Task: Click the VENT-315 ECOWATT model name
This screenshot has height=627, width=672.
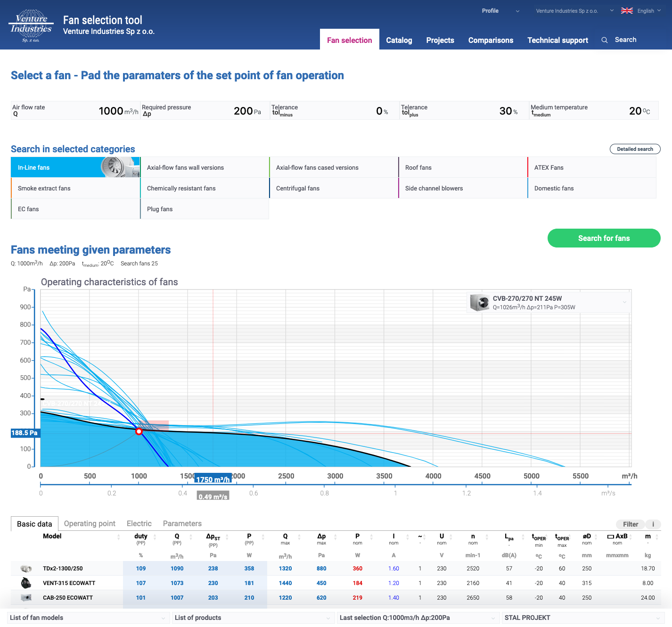Action: coord(69,583)
